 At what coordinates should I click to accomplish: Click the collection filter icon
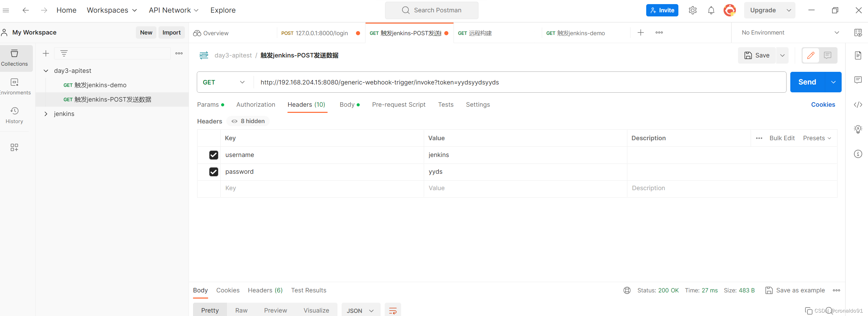pos(64,53)
